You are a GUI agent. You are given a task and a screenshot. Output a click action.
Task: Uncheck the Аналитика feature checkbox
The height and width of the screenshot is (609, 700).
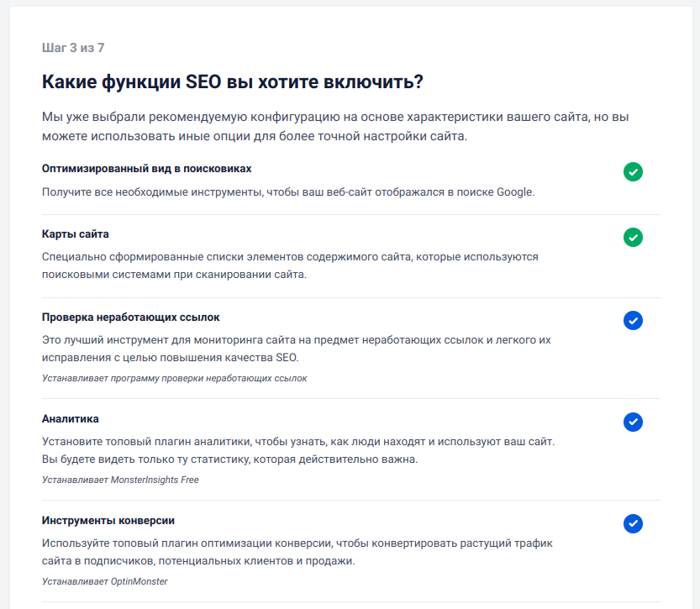point(633,422)
